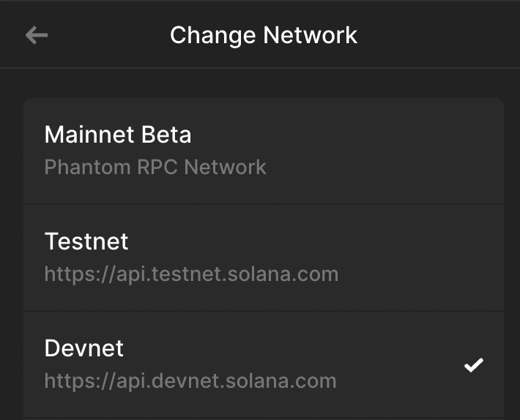Select the Mainnet Beta network
Viewport: 520px width, 420px height.
[264, 151]
